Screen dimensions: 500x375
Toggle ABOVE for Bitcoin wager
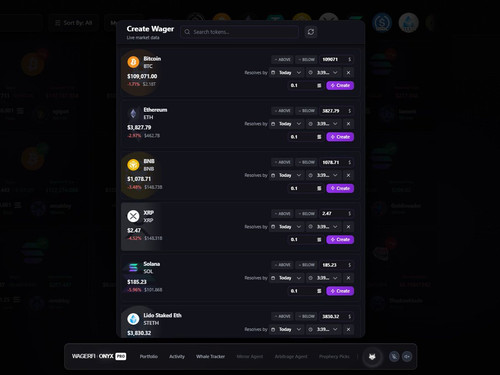(283, 60)
